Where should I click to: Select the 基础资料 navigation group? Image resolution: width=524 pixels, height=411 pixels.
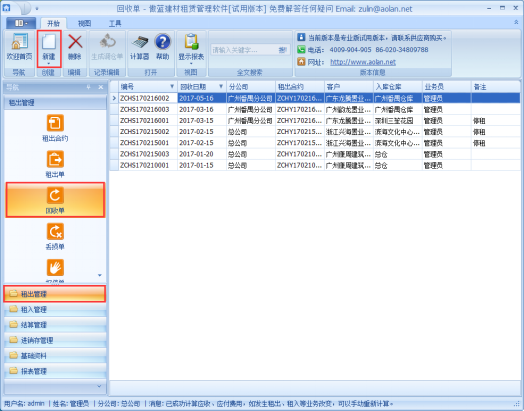pos(55,356)
